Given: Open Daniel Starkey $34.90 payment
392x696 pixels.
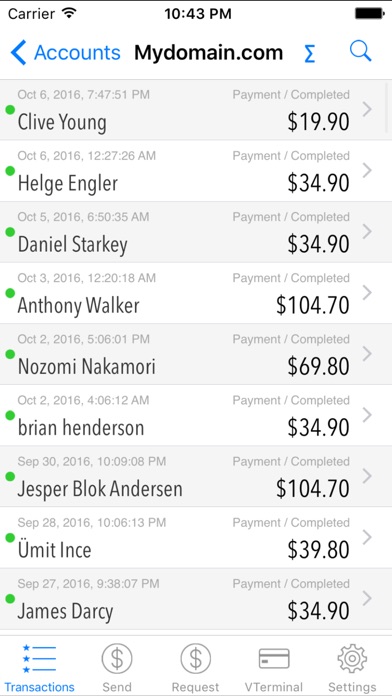Looking at the screenshot, I should (196, 232).
